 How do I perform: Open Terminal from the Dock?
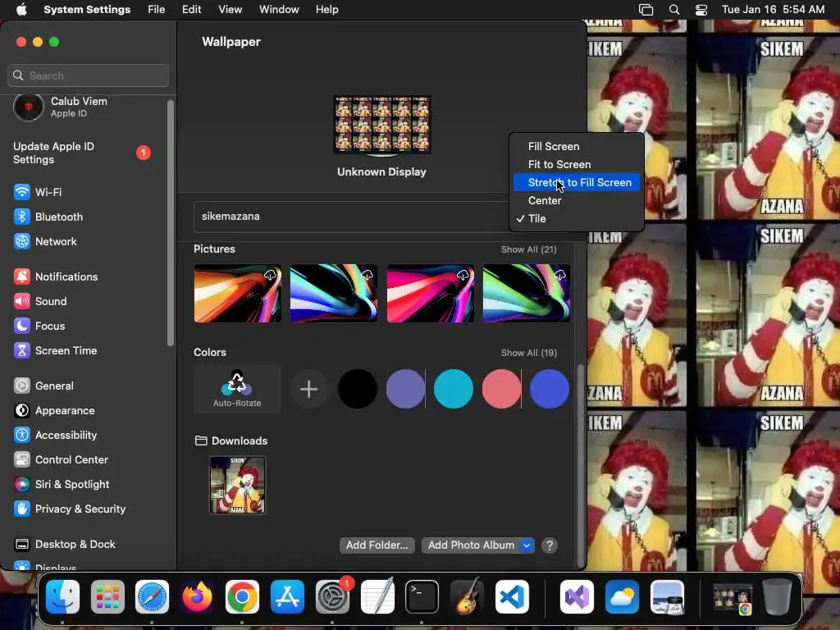[x=422, y=597]
